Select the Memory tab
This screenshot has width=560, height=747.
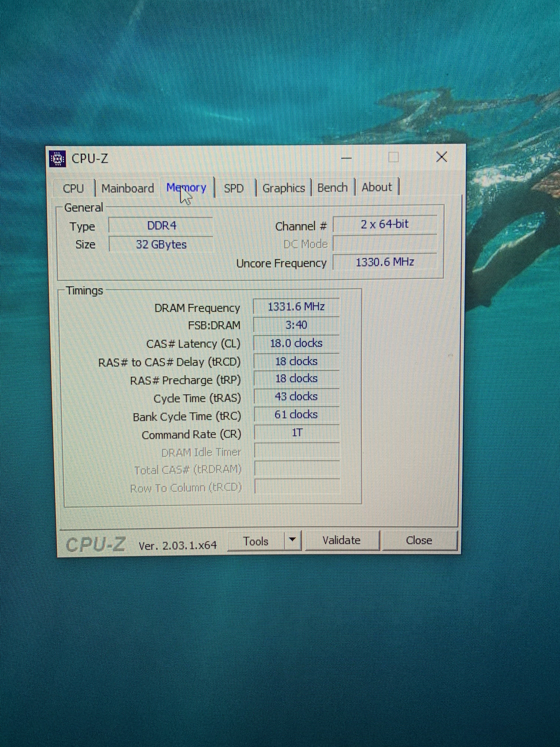tap(186, 188)
